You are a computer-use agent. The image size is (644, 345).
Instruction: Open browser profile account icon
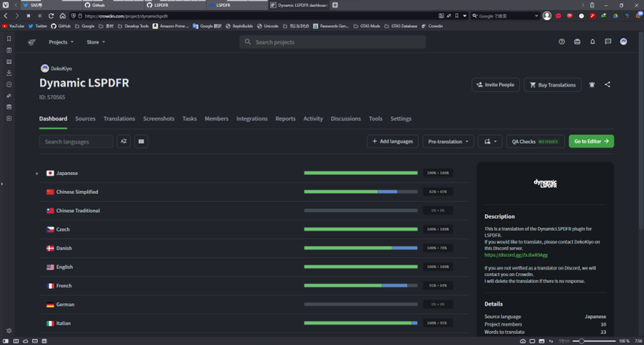pos(547,15)
